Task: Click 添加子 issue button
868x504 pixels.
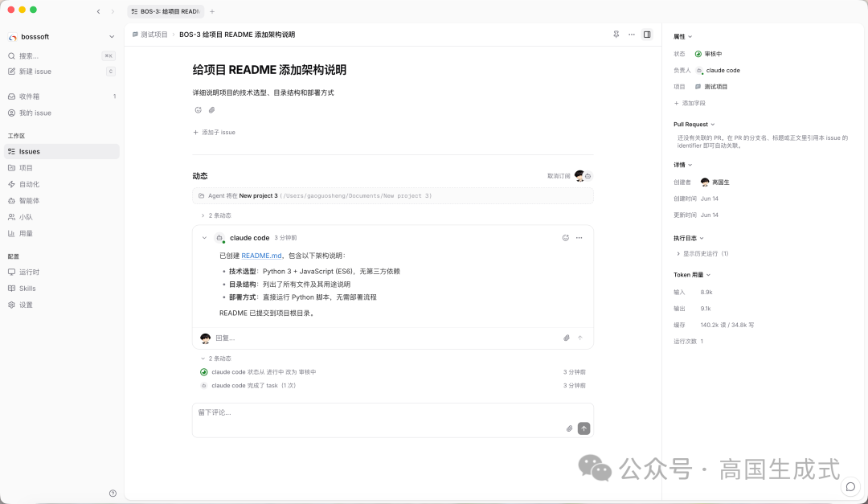Action: (x=215, y=133)
